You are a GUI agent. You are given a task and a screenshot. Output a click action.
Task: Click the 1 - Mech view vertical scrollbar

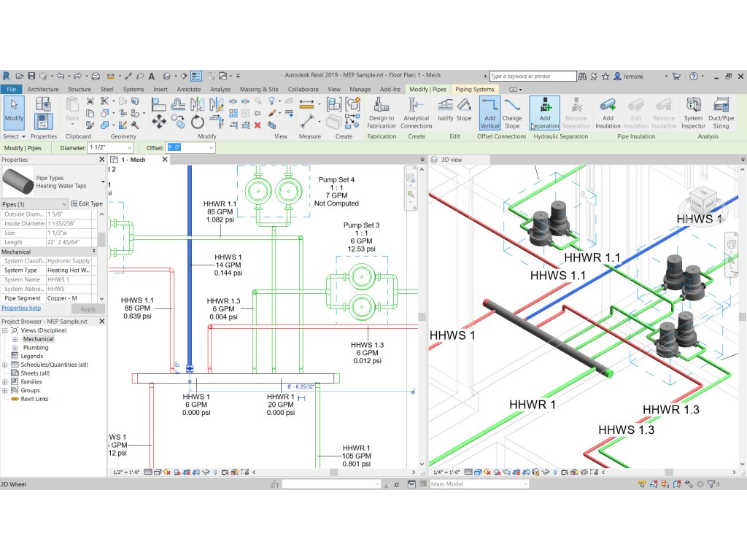[x=422, y=316]
